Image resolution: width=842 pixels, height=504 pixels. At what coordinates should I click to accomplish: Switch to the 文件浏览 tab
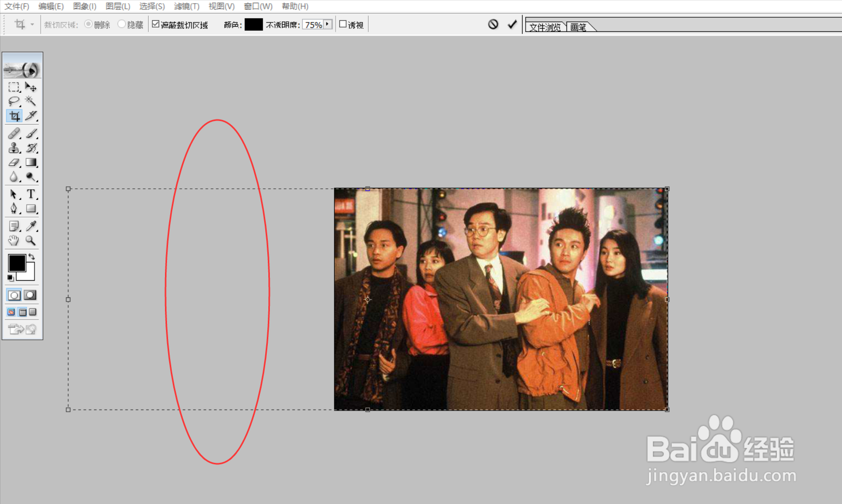point(545,27)
